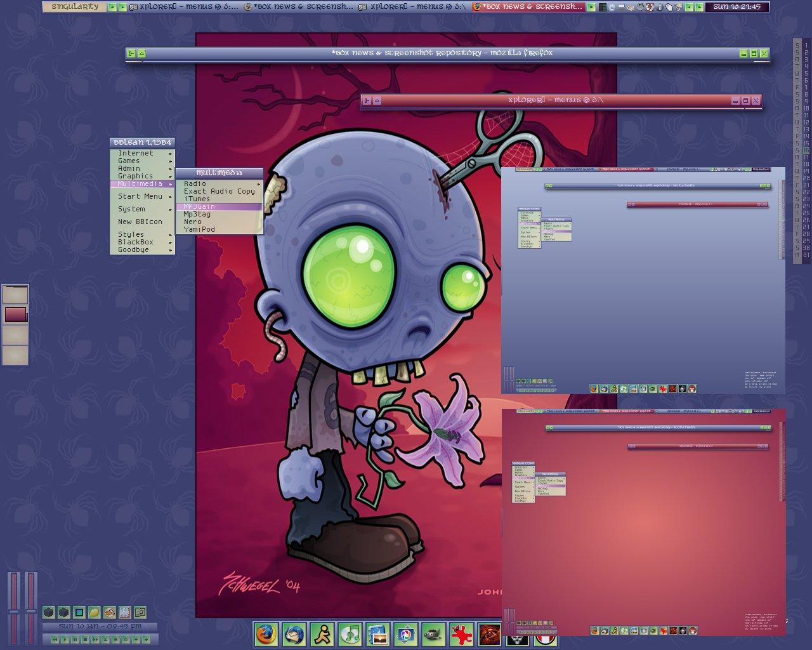Switch to first xplorer² taskbar entry
The height and width of the screenshot is (650, 812).
click(184, 7)
